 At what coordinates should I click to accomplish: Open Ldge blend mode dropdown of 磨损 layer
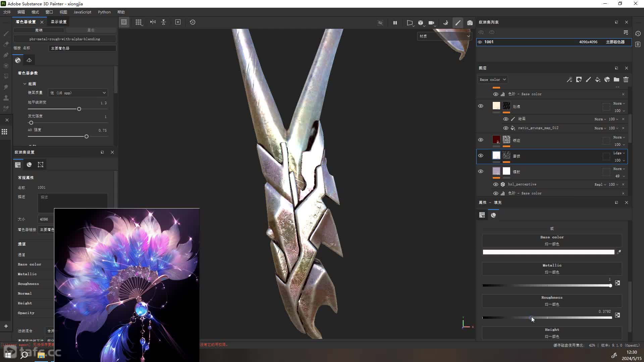[x=619, y=153]
